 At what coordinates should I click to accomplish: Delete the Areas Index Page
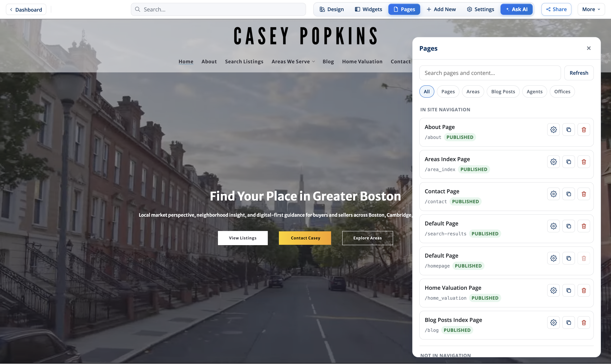(x=584, y=162)
